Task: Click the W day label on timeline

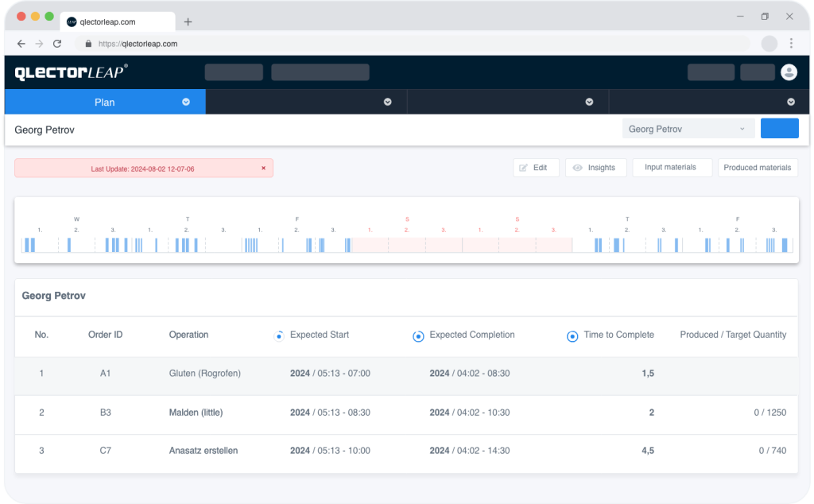Action: click(76, 219)
